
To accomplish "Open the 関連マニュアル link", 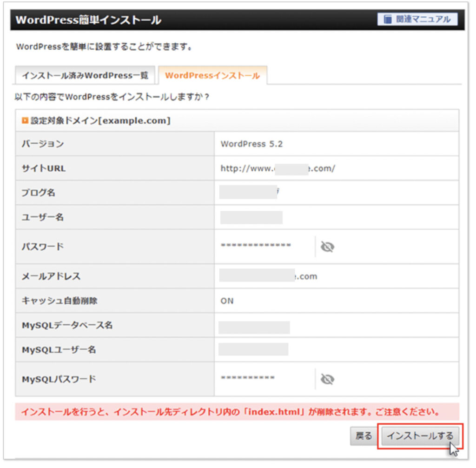I will 417,20.
